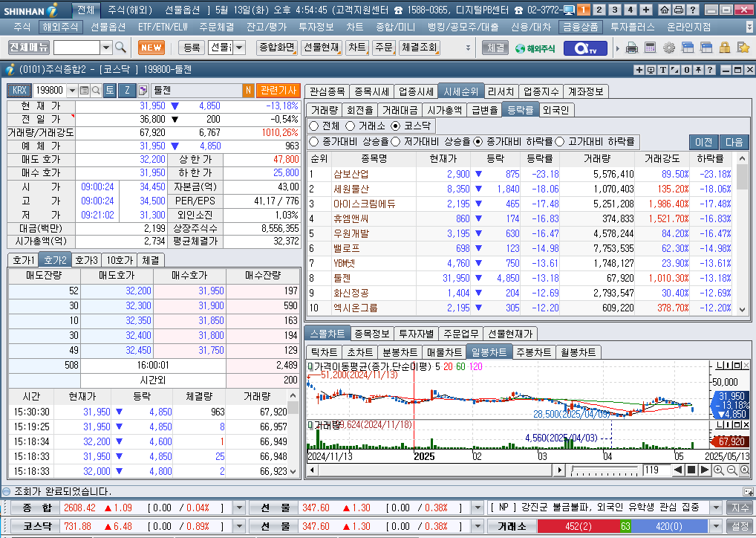
Task: Toggle the Z button beside stock code
Action: [127, 90]
